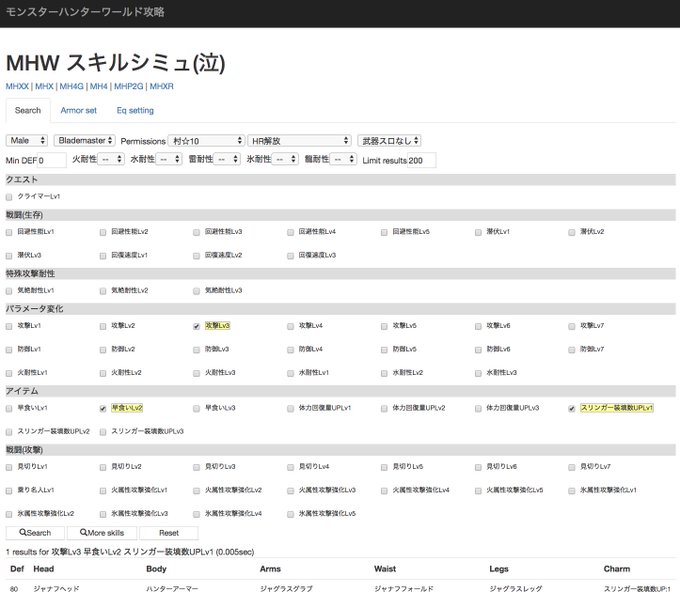The height and width of the screenshot is (607, 680).
Task: Tick the 気絶耐性Lv2 checkbox
Action: [x=103, y=291]
